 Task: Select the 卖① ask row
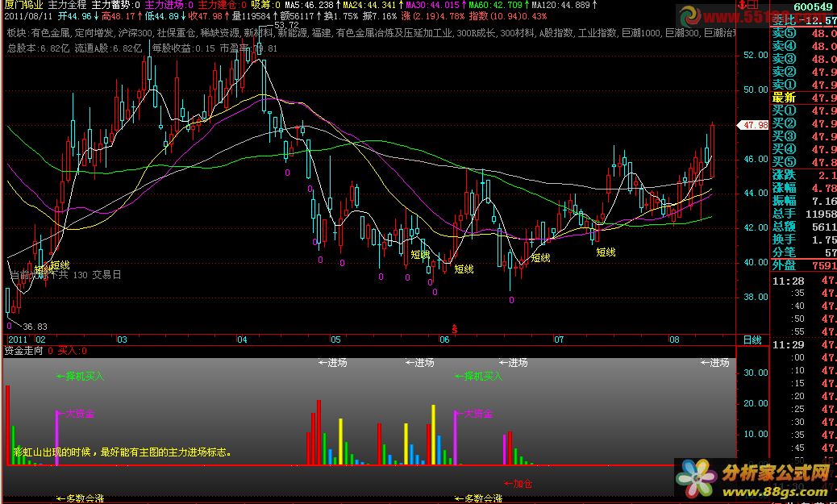(x=804, y=85)
